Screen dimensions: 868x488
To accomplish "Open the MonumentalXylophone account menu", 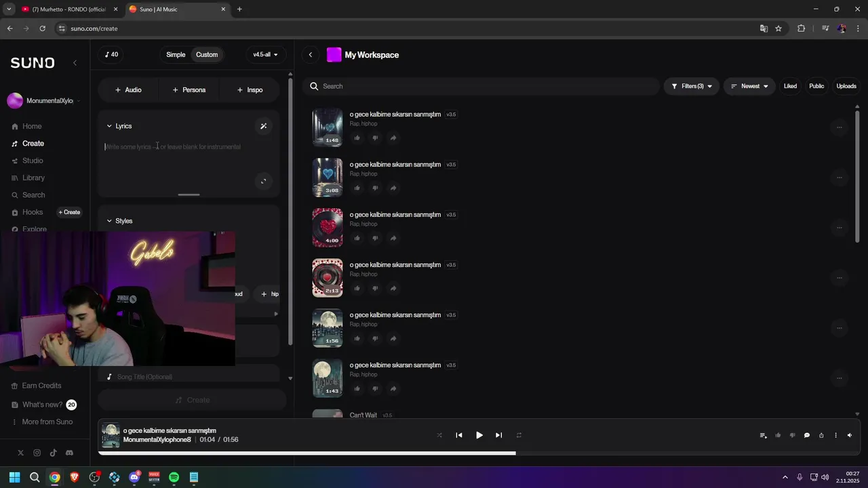I will pyautogui.click(x=44, y=101).
